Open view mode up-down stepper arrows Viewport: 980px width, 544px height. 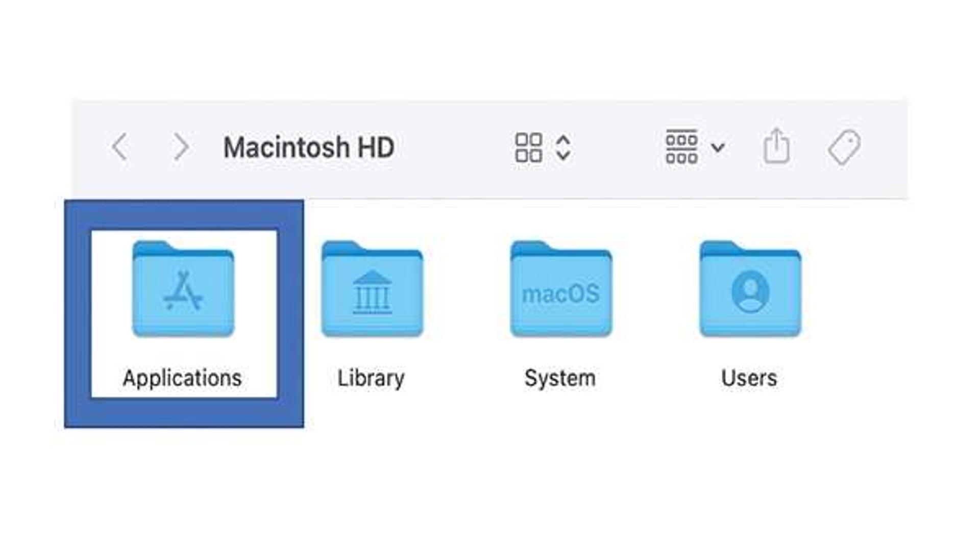tap(563, 148)
